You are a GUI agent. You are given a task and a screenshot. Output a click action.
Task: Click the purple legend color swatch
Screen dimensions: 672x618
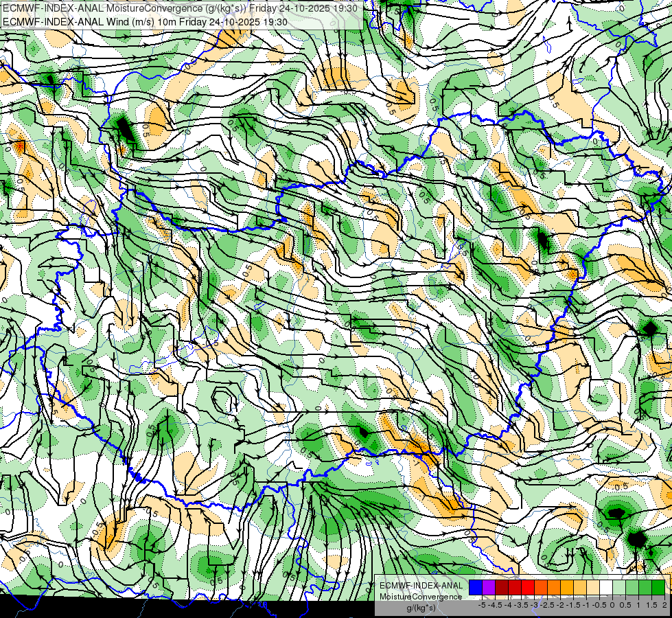[489, 588]
